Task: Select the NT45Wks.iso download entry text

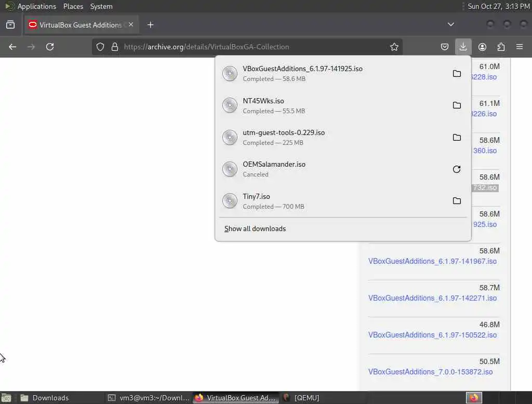Action: click(263, 101)
